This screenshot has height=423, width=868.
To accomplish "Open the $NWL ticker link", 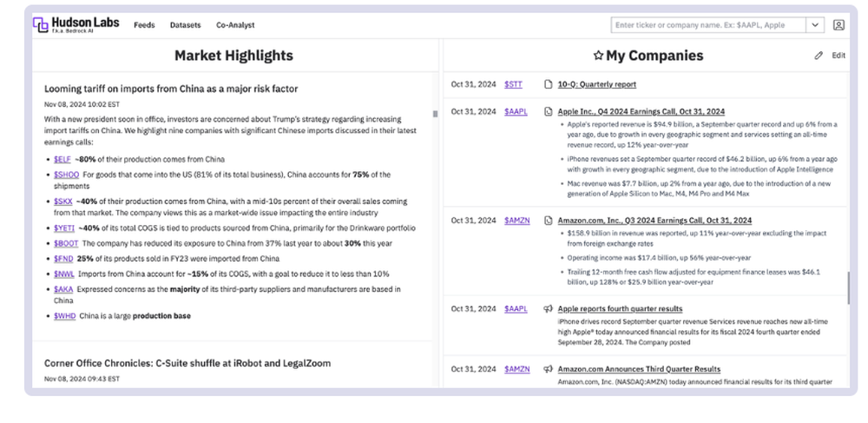I will click(x=63, y=274).
